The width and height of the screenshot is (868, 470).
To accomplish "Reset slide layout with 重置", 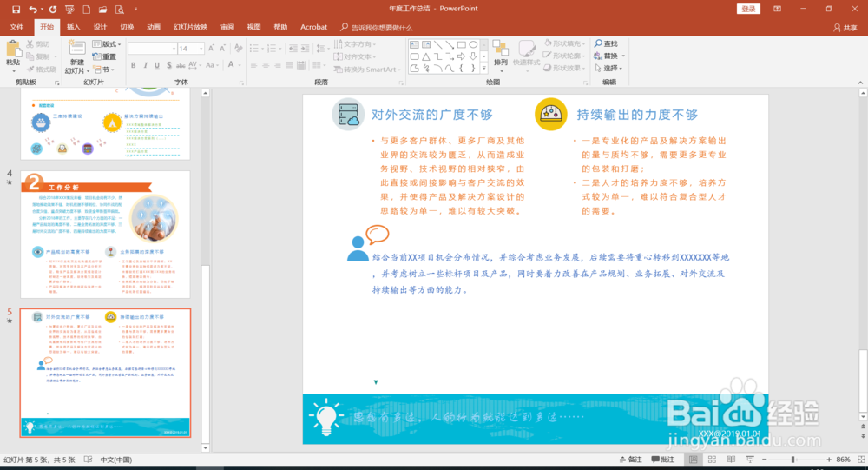I will click(105, 56).
